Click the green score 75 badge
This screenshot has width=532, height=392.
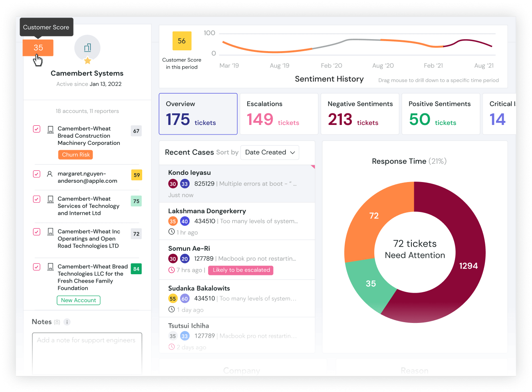tap(136, 201)
